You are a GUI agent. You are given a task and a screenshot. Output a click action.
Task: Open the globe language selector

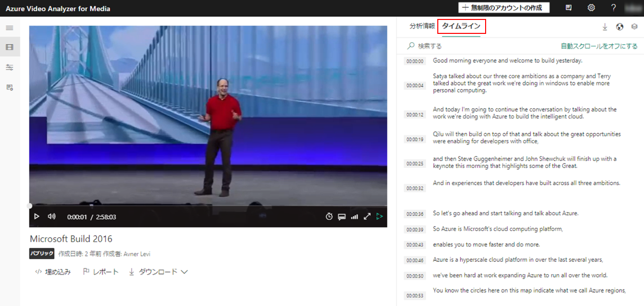tap(620, 27)
